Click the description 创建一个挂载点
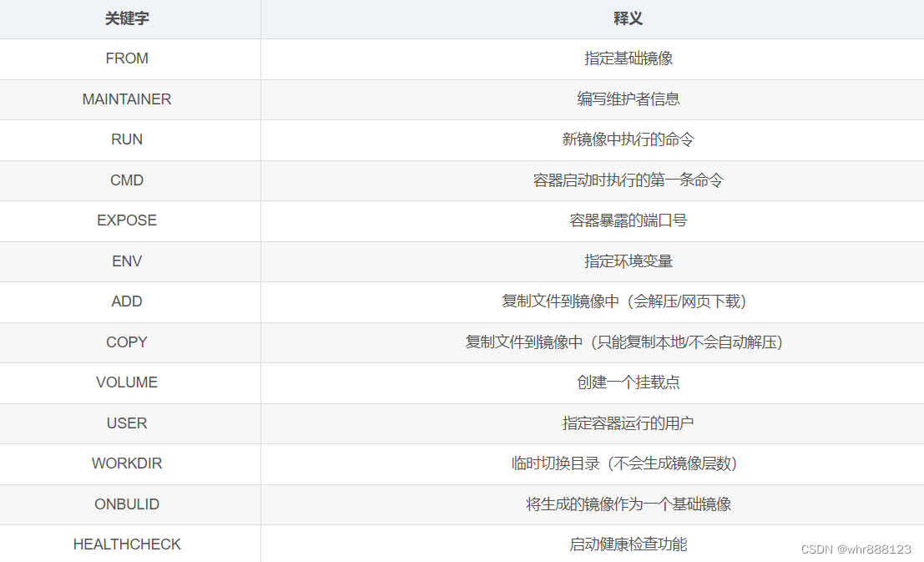The height and width of the screenshot is (562, 924). click(629, 382)
